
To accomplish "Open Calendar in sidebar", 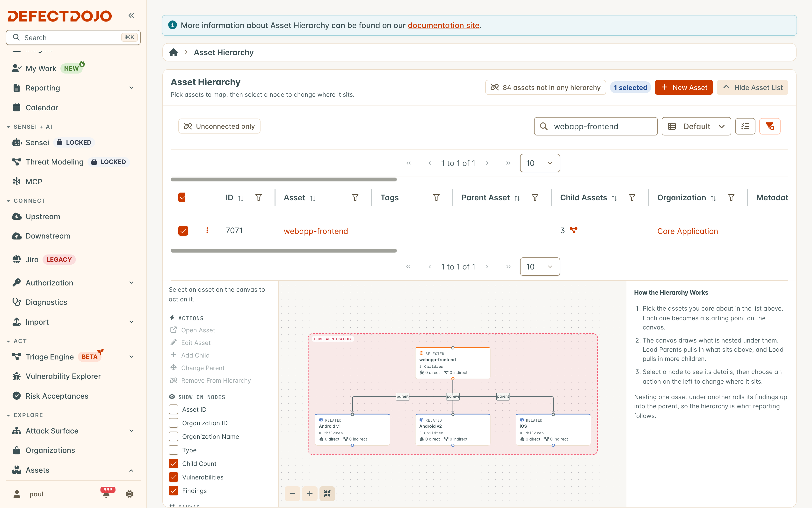I will (x=42, y=107).
